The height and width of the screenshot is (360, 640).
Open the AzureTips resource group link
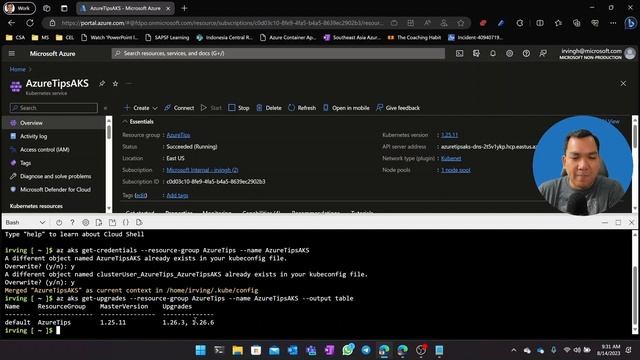(178, 135)
